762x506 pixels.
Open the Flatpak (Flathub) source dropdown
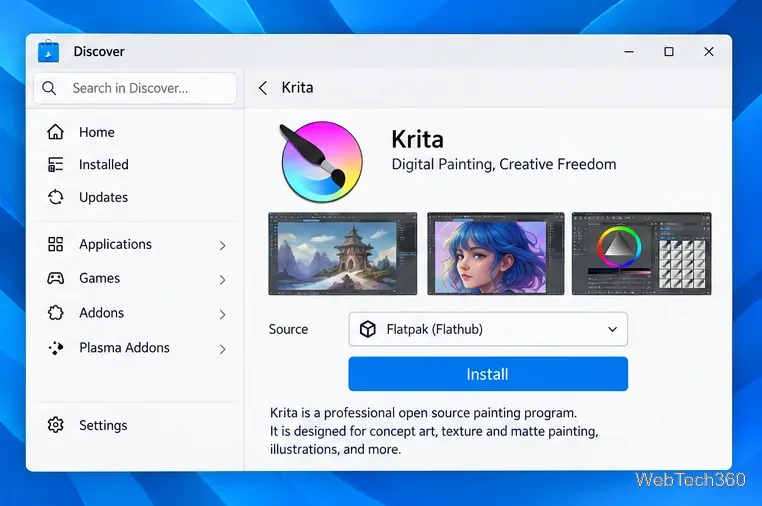[488, 329]
